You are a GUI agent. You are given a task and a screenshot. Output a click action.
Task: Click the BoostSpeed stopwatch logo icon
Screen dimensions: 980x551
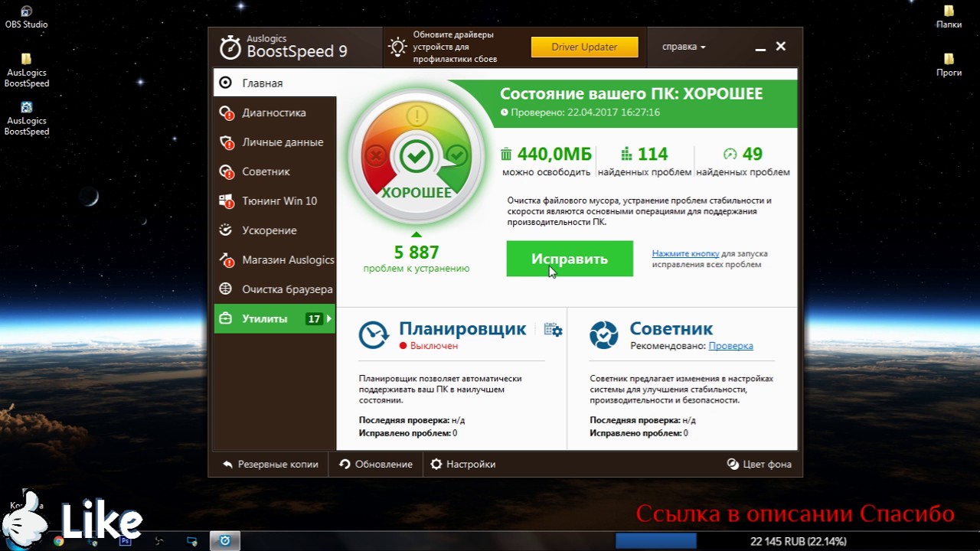click(230, 47)
